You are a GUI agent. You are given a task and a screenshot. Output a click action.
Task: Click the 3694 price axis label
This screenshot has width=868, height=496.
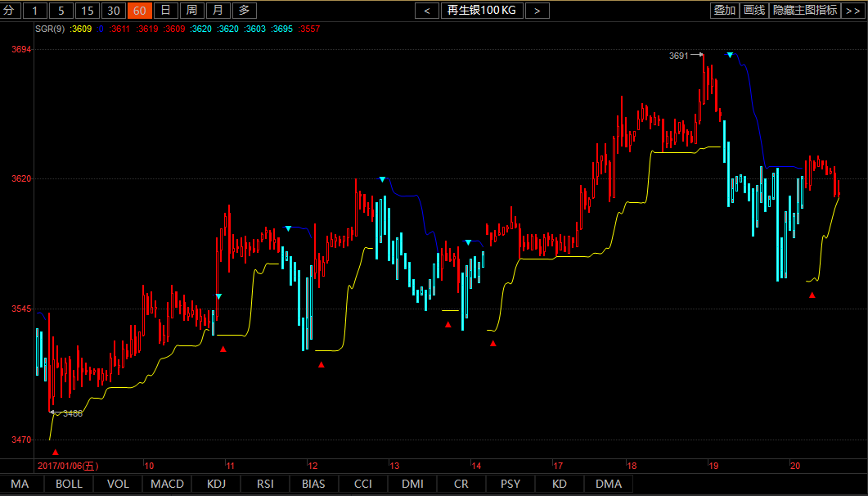pyautogui.click(x=21, y=50)
